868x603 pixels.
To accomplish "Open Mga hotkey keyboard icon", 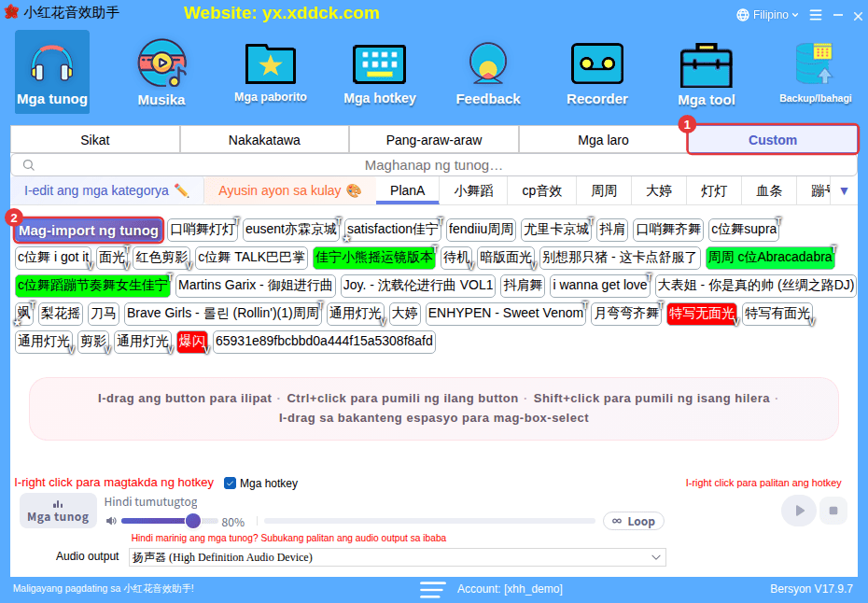I will 380,72.
